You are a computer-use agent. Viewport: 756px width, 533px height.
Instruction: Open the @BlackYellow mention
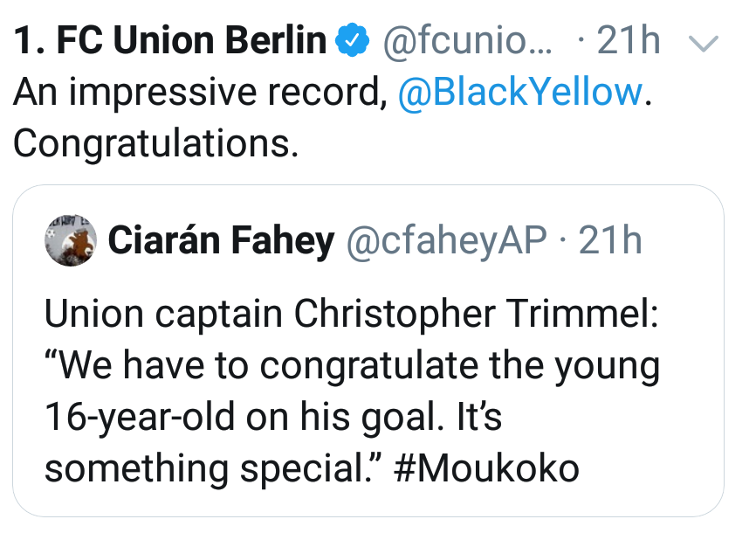(x=520, y=92)
